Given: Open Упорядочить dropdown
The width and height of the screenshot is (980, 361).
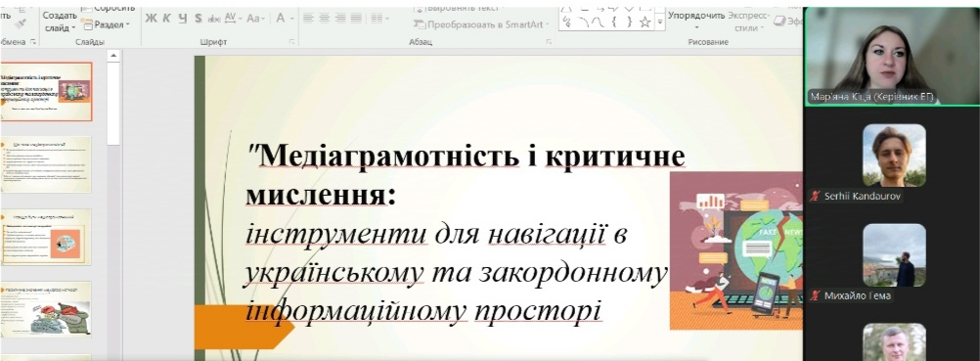Looking at the screenshot, I should click(696, 20).
